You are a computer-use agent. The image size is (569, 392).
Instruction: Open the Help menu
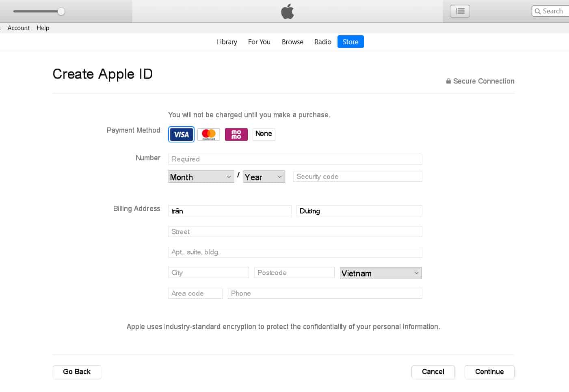tap(43, 28)
